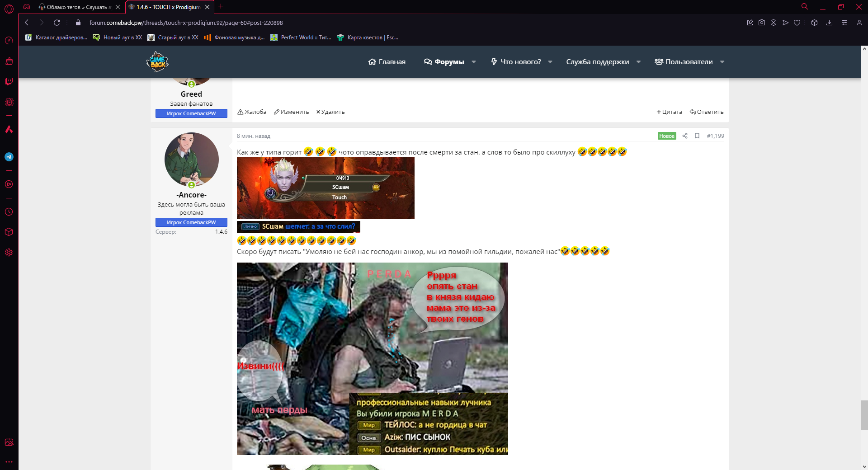This screenshot has width=868, height=470.
Task: Open Telegram in the Opera sidebar
Action: pos(9,157)
